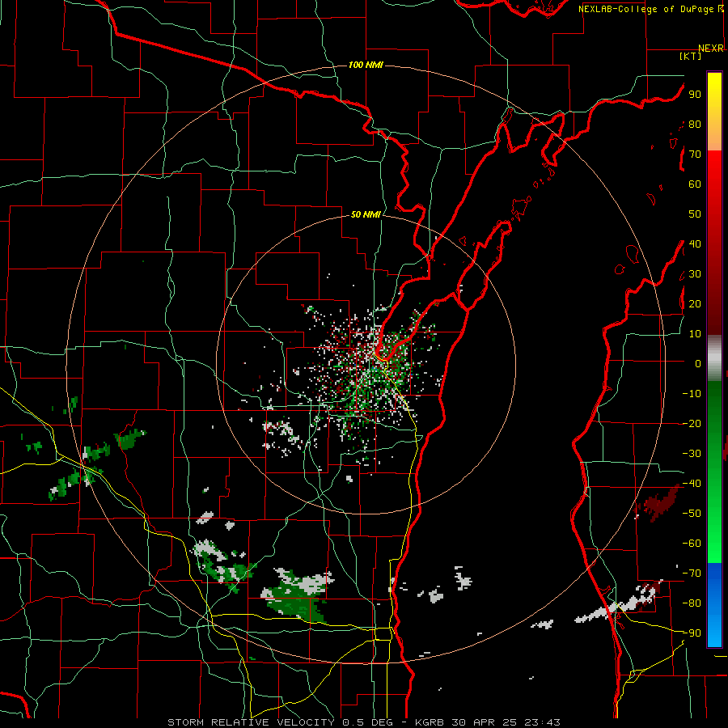Click the gray zero-velocity segment of the color bar
Screen dimensions: 728x728
[714, 358]
